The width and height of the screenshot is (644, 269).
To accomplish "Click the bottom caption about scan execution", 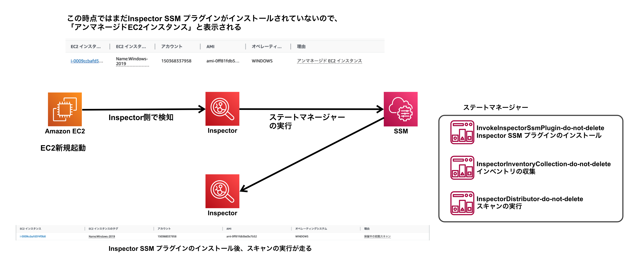I will [210, 248].
